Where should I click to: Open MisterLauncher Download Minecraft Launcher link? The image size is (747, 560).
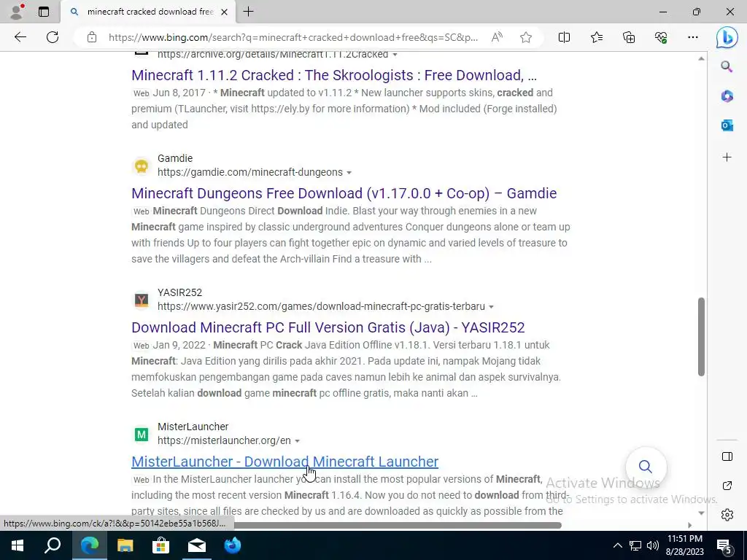(285, 462)
